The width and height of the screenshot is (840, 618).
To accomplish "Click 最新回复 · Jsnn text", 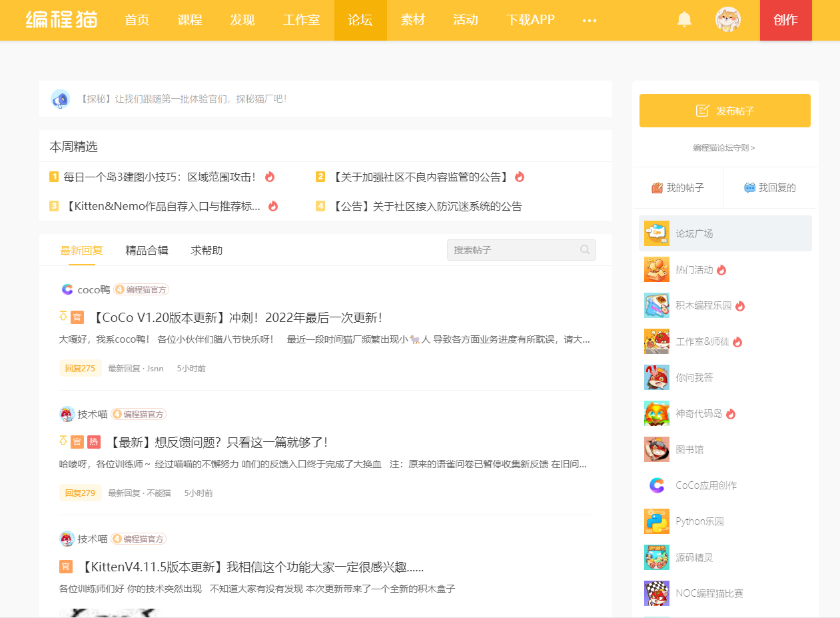I will click(x=136, y=368).
